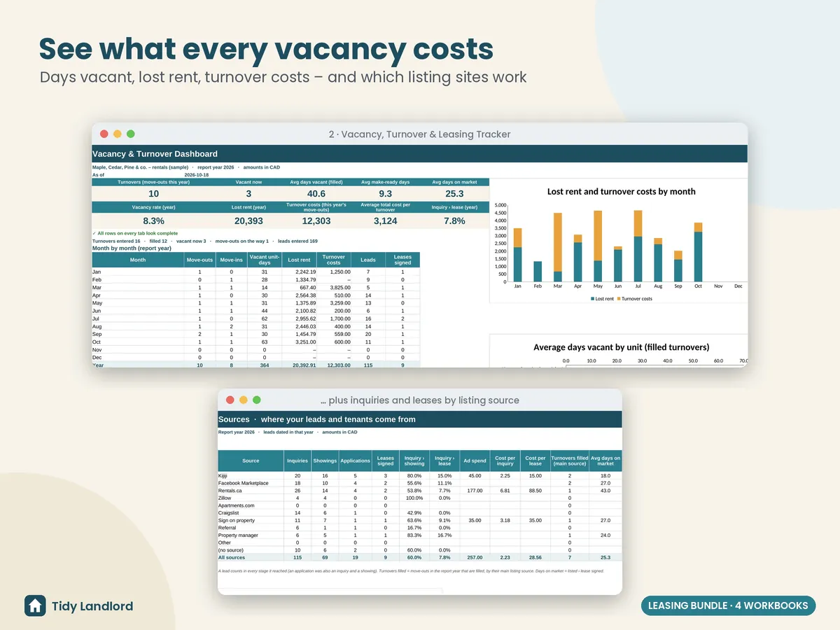Select the Referral source row
840x630 pixels.
(419, 528)
